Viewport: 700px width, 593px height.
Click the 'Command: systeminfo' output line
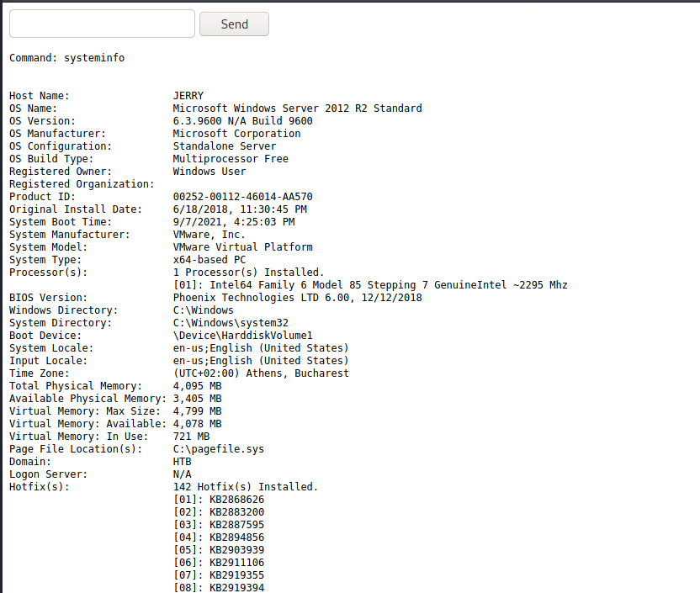[x=66, y=58]
